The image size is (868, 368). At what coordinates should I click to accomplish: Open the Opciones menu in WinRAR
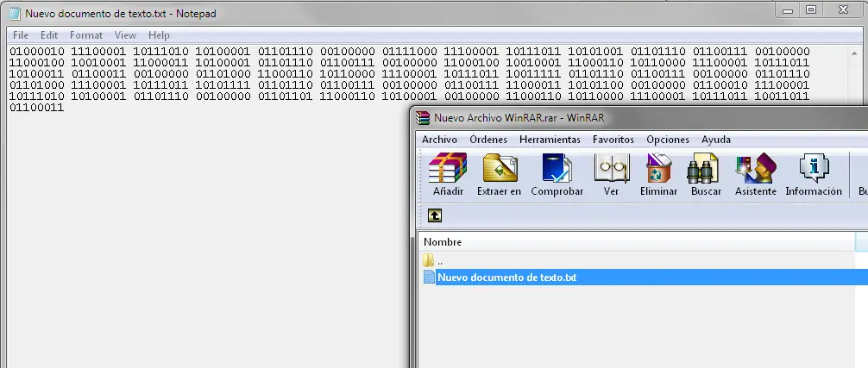point(668,140)
